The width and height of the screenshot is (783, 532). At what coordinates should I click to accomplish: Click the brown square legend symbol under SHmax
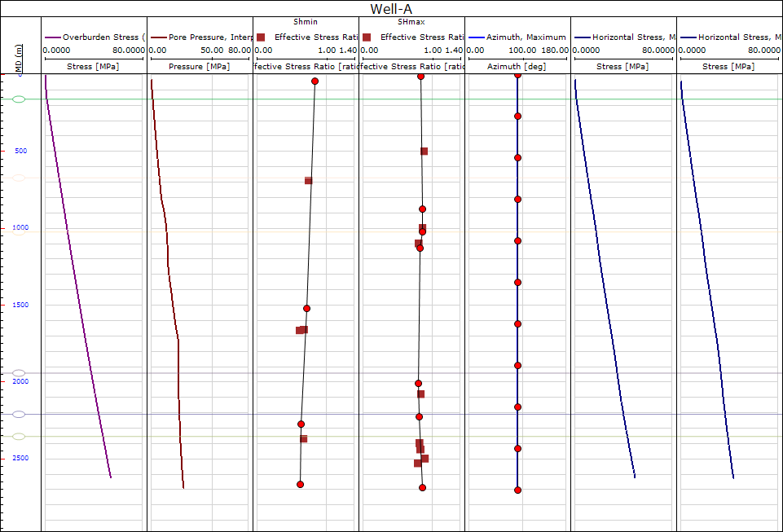tap(367, 37)
